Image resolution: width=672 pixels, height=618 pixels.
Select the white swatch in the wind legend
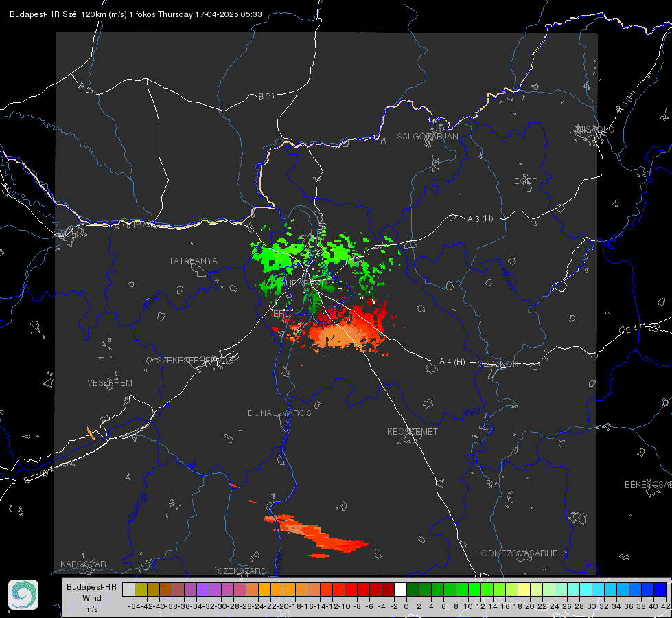[400, 589]
